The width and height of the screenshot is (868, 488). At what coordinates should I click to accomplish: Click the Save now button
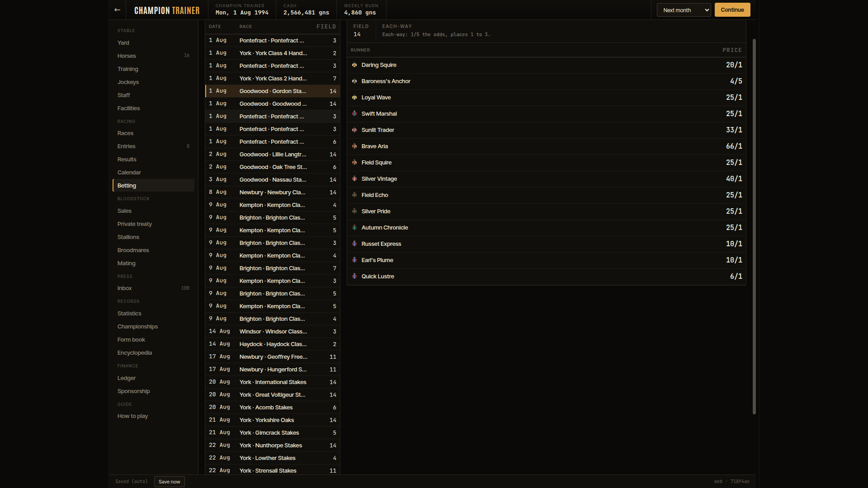click(169, 482)
